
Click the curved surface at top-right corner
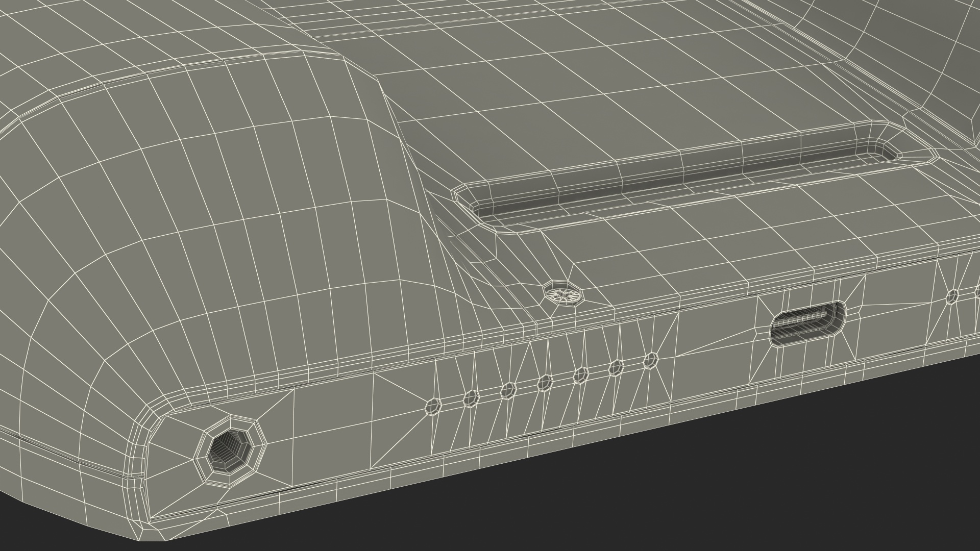point(919,51)
